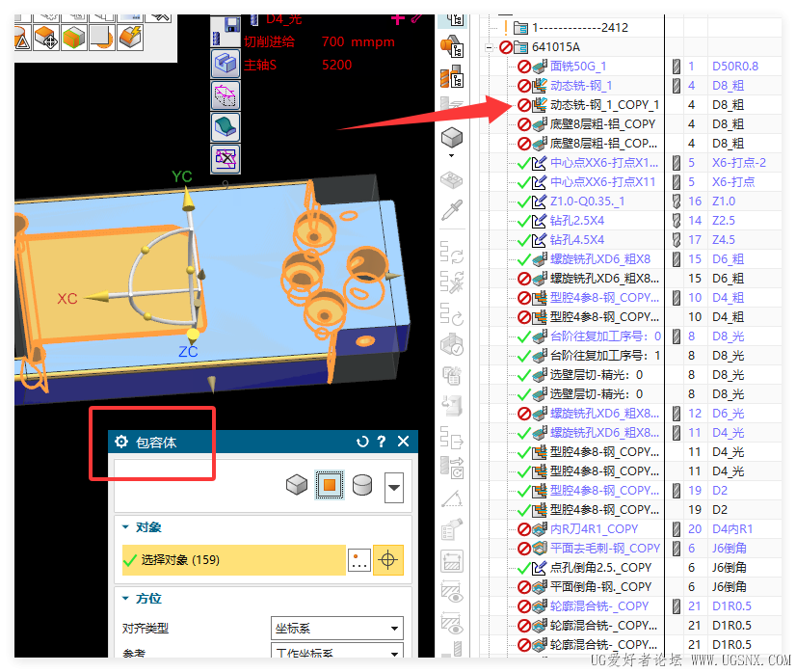Select operation 轮廓混合铣-_COPY
796x672 pixels.
599,606
